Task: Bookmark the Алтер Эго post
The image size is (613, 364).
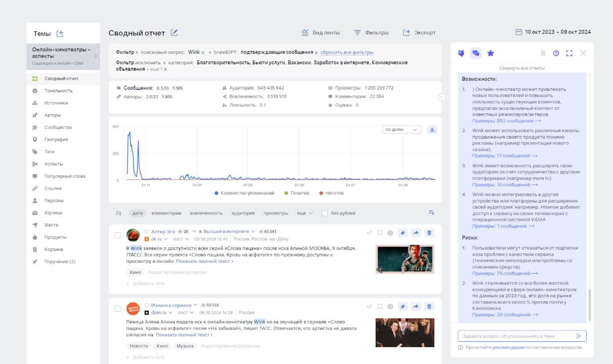Action: (x=380, y=233)
